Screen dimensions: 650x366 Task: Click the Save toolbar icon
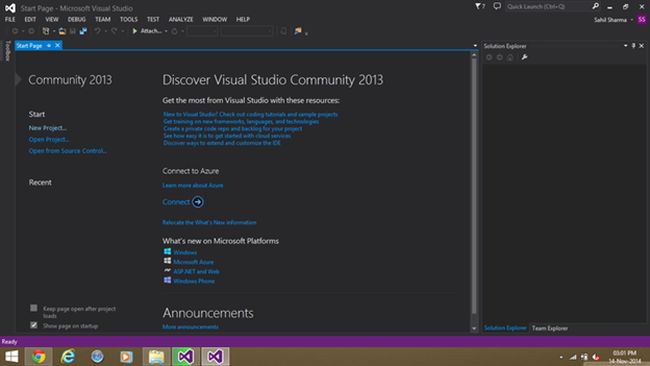[73, 31]
